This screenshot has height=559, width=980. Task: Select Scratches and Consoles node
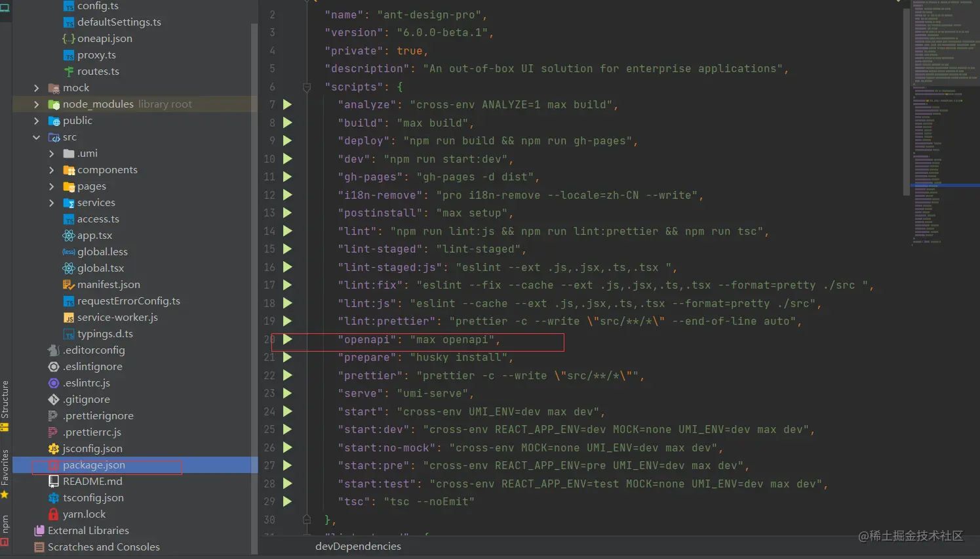click(x=104, y=547)
